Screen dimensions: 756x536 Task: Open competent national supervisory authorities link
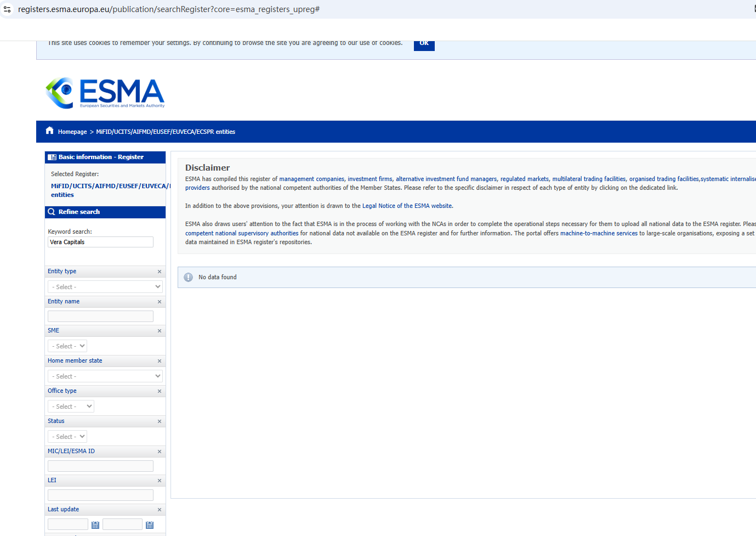click(242, 233)
